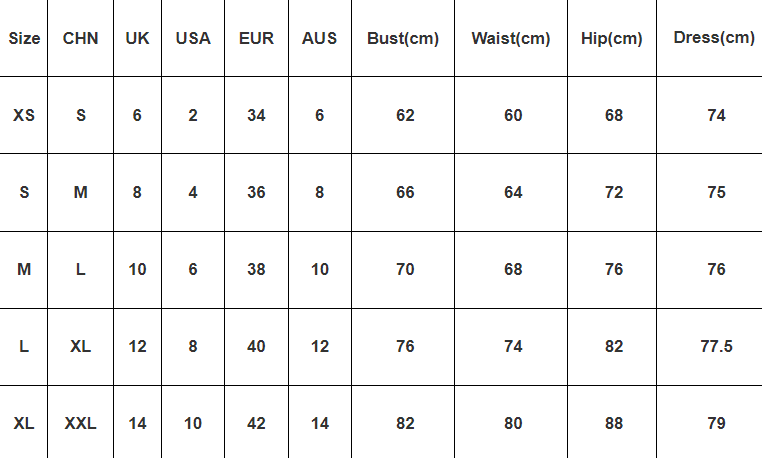762x458 pixels.
Task: Click EUR value 42
Action: click(256, 423)
